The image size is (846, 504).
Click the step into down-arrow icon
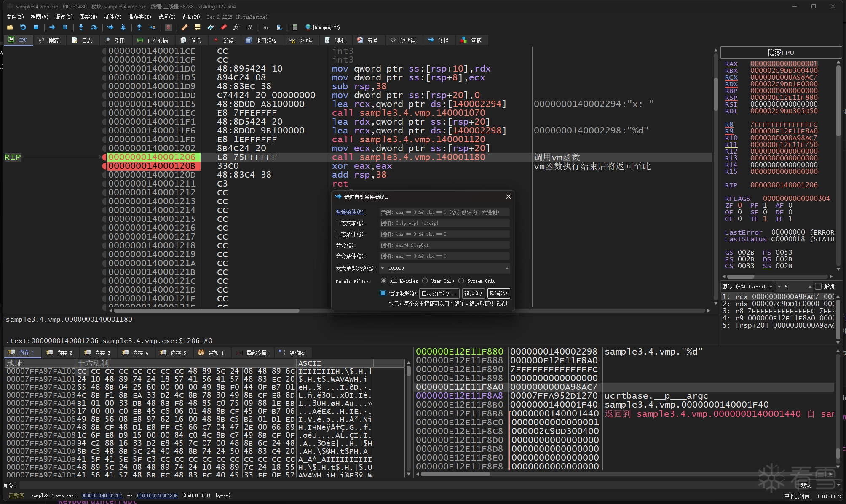[81, 27]
